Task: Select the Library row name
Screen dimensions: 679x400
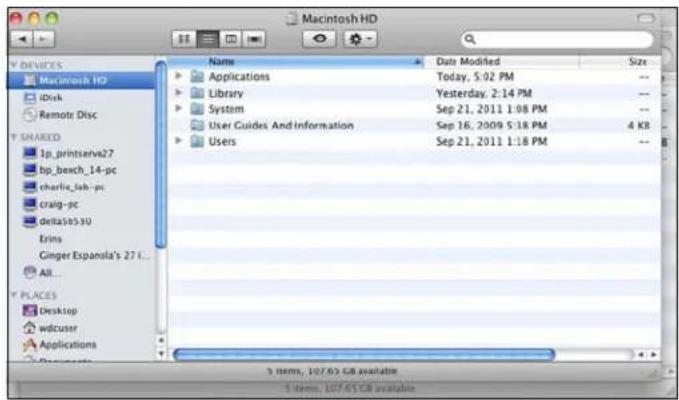Action: click(x=226, y=94)
